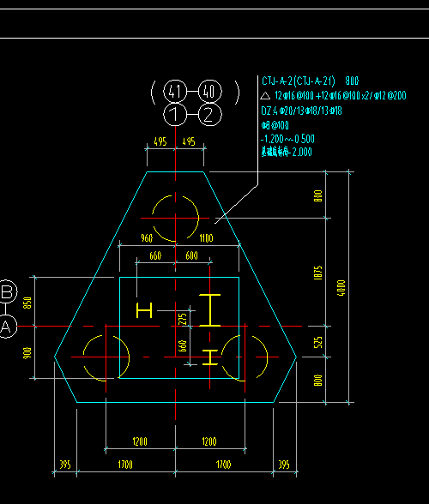Viewport: 429px width, 504px height.
Task: Click the 4000 overall height dimension
Action: tap(341, 288)
